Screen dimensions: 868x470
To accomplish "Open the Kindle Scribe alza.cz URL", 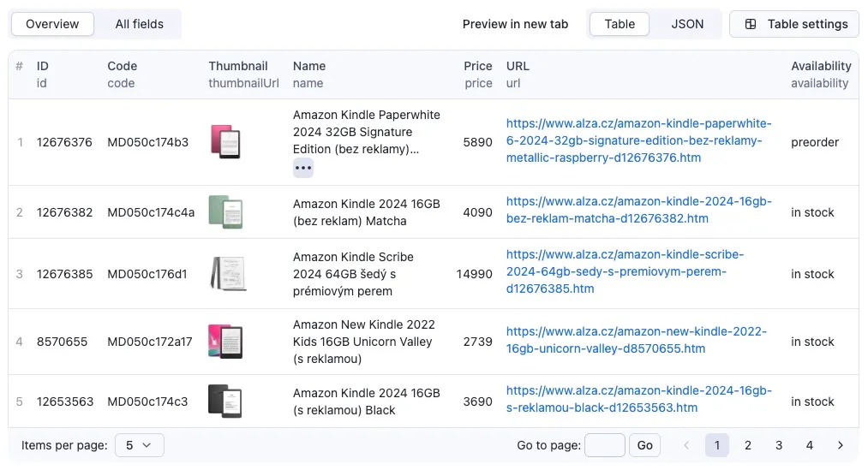I will click(625, 271).
